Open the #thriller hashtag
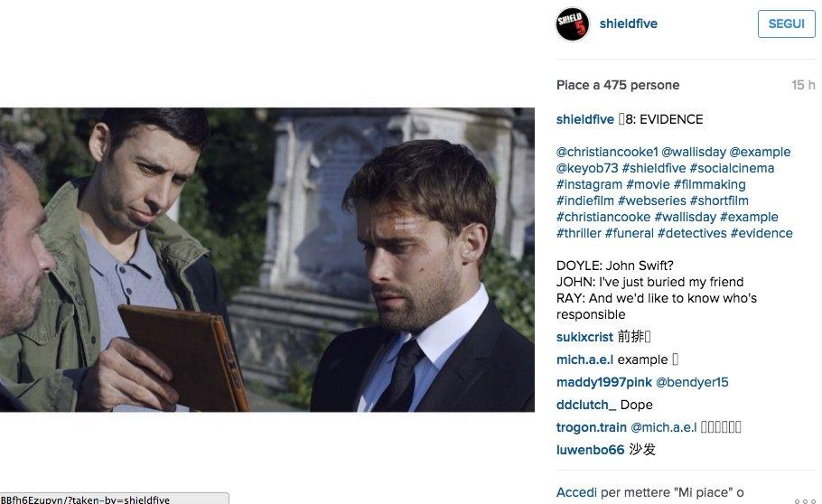The image size is (822, 504). tap(579, 233)
